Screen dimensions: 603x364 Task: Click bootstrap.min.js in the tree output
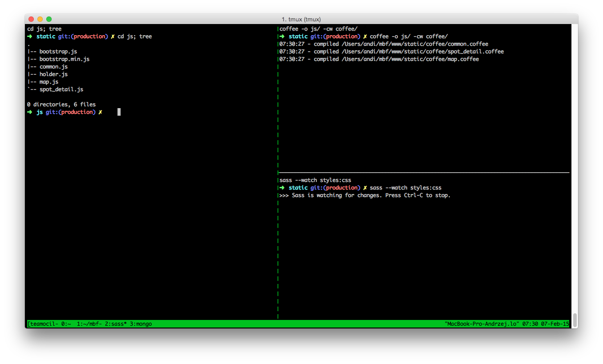[65, 59]
